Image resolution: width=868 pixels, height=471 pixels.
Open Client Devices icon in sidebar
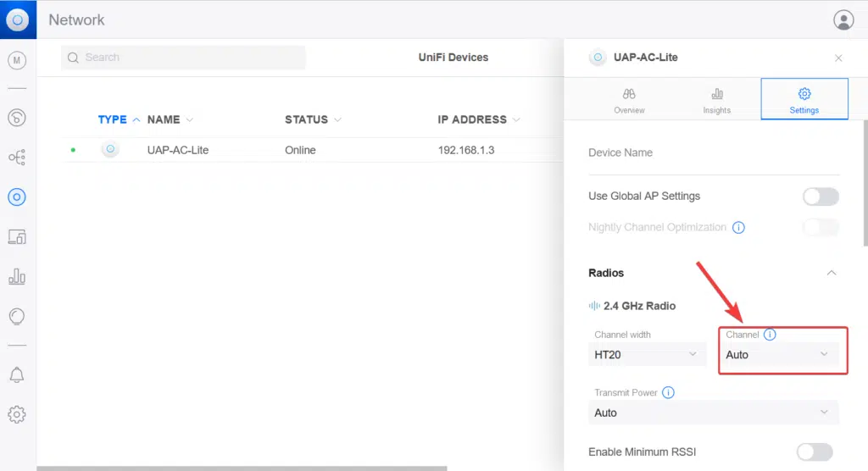coord(17,237)
